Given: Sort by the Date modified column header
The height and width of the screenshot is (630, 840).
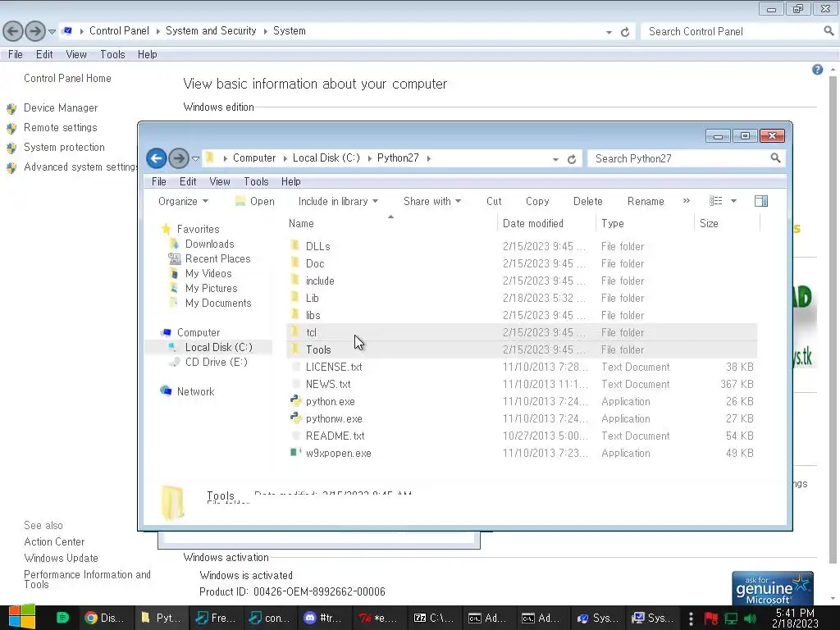Looking at the screenshot, I should tap(546, 223).
